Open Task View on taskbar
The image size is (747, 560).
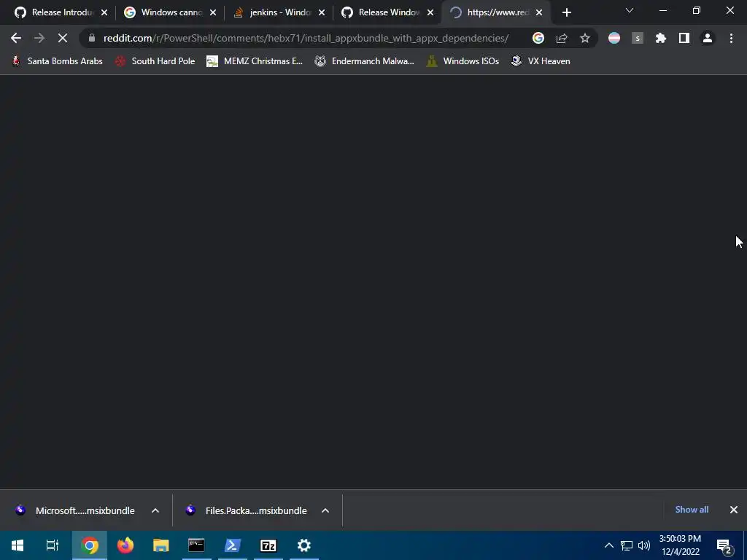pos(53,545)
